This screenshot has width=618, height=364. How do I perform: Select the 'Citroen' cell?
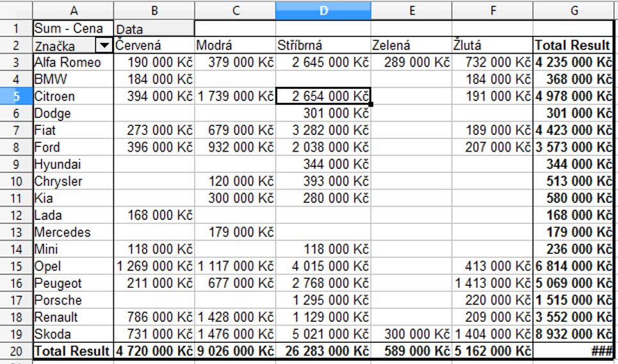coord(73,97)
